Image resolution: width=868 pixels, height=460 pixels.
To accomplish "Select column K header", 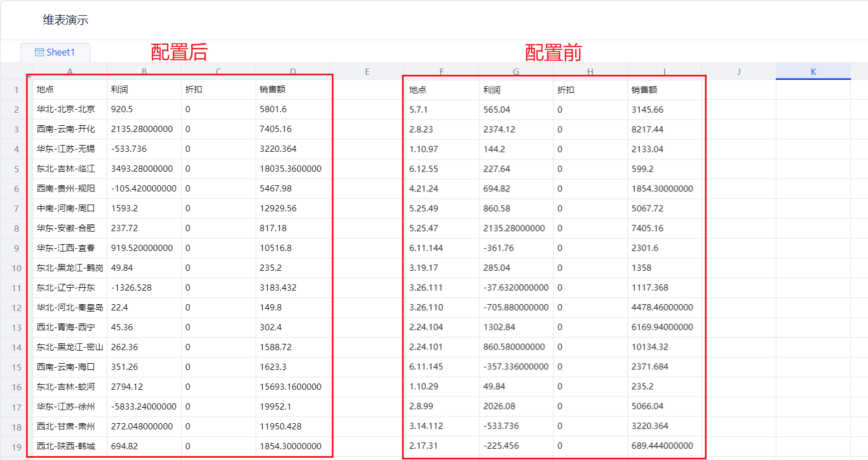I will (813, 71).
